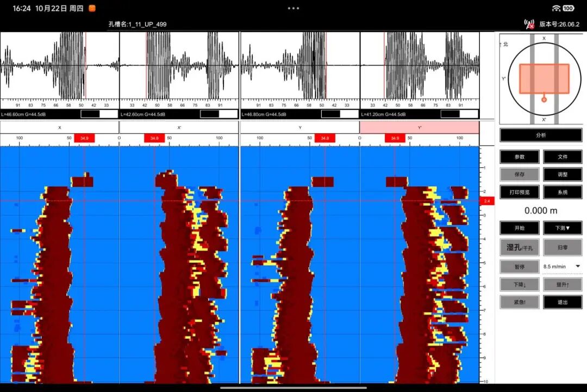Viewport: 587px width, 392px height.
Task: Open the 8.5 m/min speed dropdown
Action: (x=563, y=266)
